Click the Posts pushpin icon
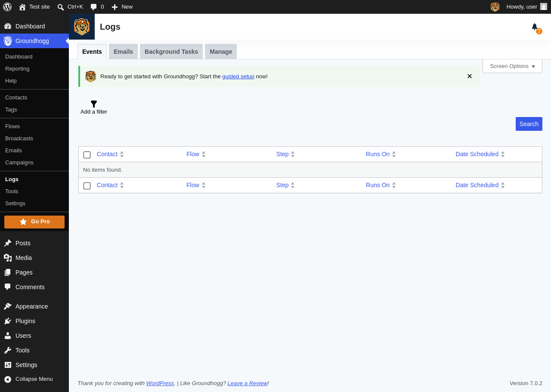551x392 pixels. pos(8,243)
